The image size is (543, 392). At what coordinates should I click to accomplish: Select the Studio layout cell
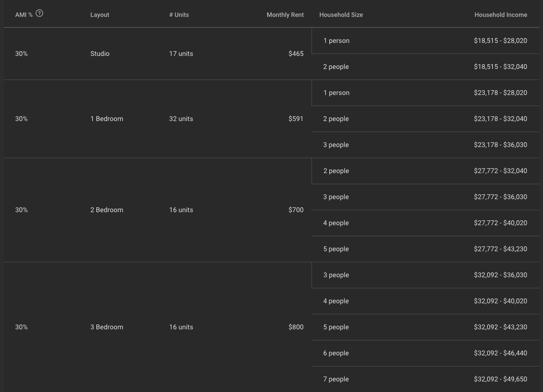point(100,54)
